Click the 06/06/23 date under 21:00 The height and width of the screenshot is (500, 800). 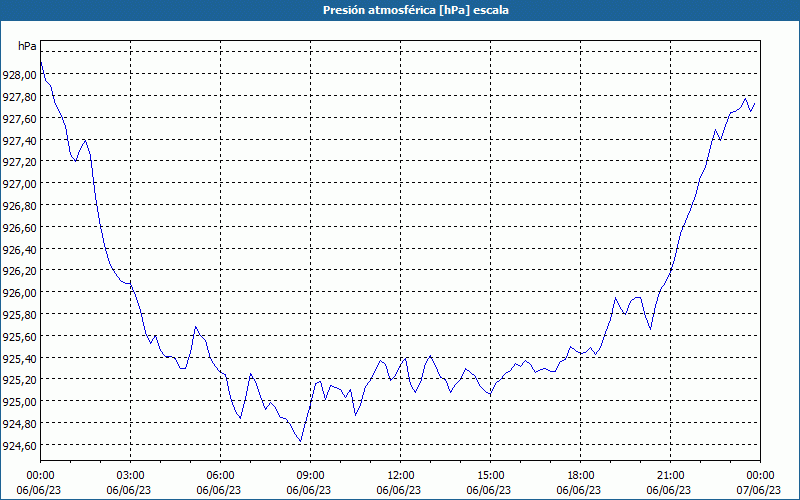tap(669, 490)
